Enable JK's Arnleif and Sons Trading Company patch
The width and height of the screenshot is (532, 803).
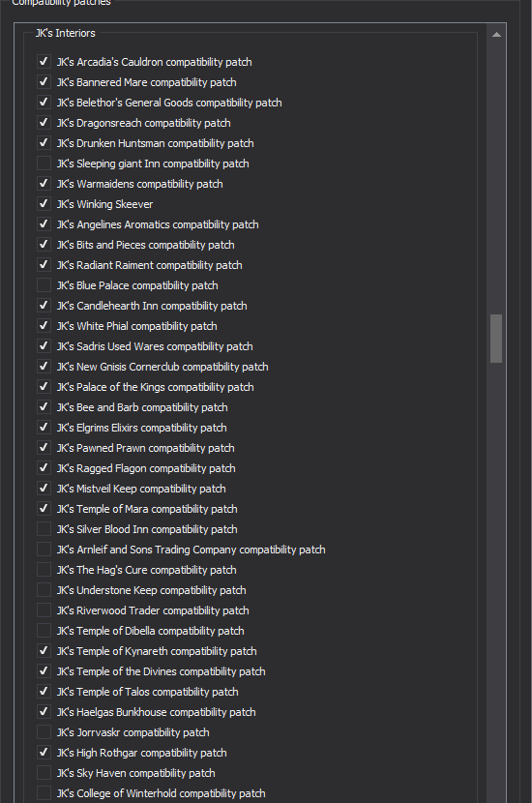[x=44, y=550]
